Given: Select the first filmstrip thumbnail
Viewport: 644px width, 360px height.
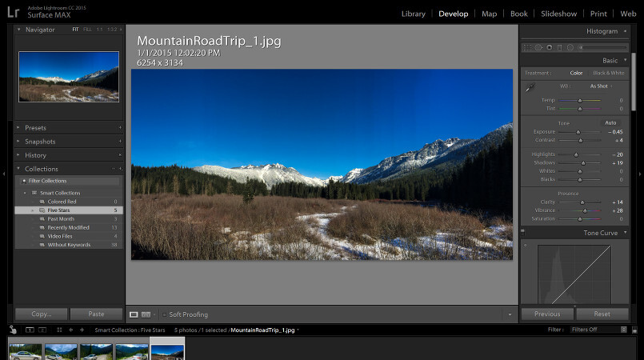Looking at the screenshot, I should [x=26, y=352].
